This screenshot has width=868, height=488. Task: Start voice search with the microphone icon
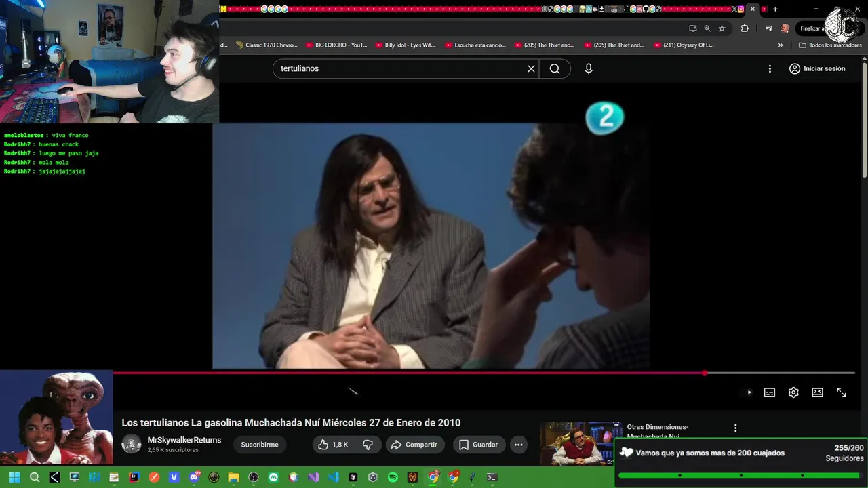click(x=589, y=68)
